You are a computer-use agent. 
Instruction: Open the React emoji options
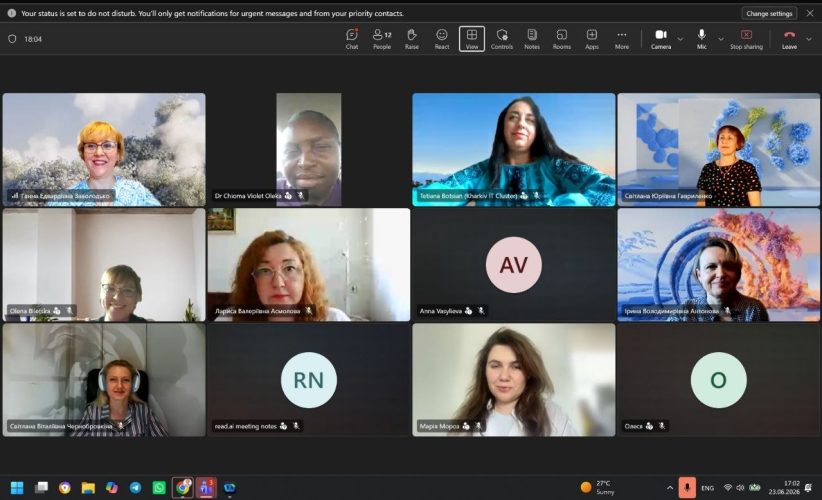pos(442,39)
